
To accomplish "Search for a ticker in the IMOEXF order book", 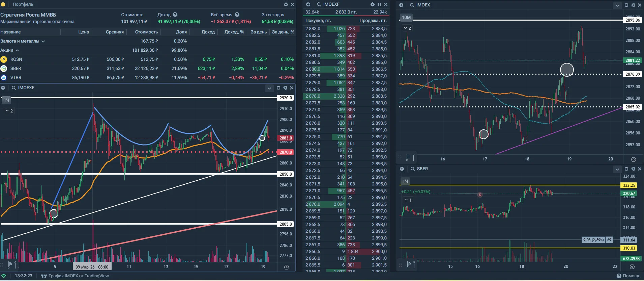I will coord(319,4).
